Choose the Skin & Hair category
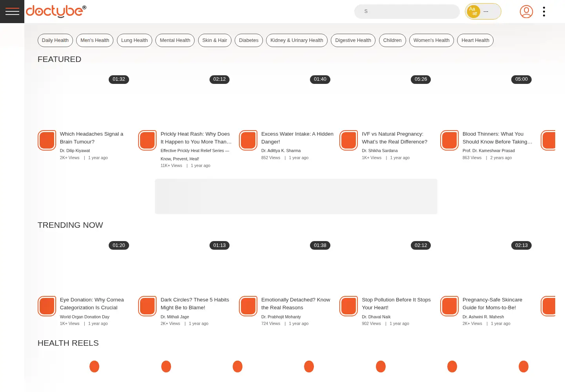565x392 pixels. click(x=215, y=40)
